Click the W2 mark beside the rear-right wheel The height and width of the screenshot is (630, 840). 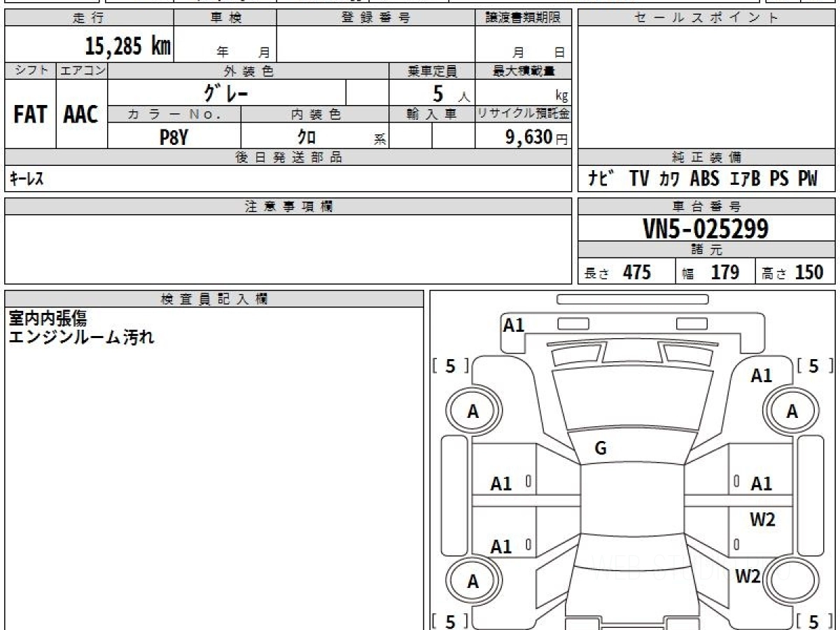coord(748,576)
